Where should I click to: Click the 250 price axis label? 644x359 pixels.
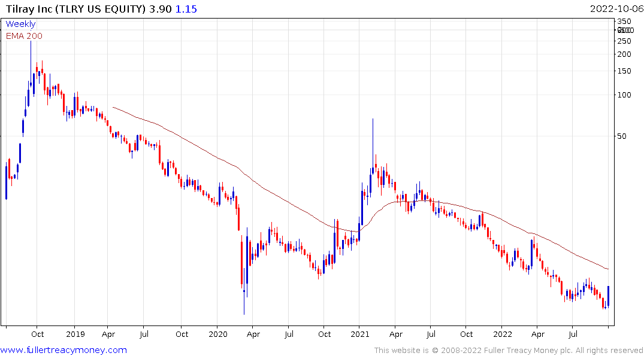624,41
